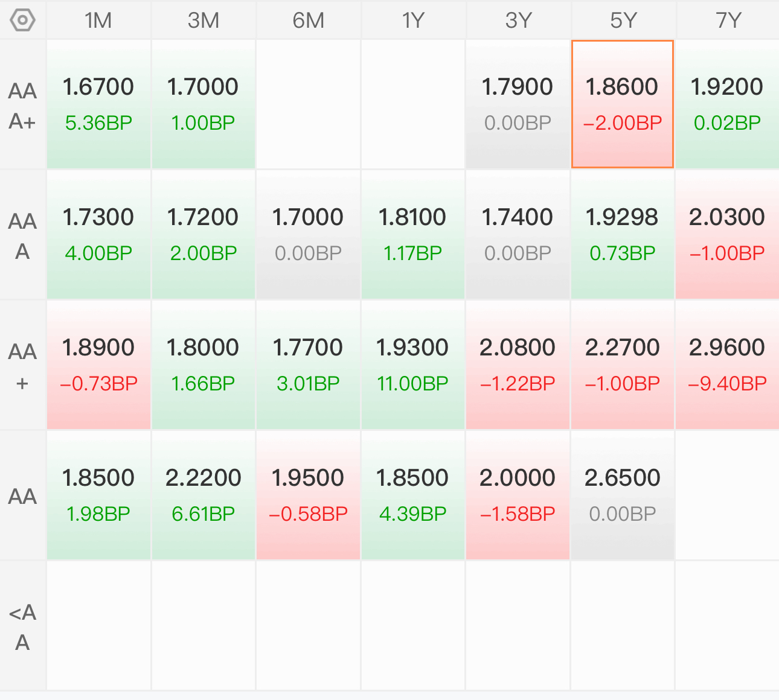Open the highlighted 1.8600 cell at AAA+ 5Y
This screenshot has height=700, width=779.
tap(623, 104)
